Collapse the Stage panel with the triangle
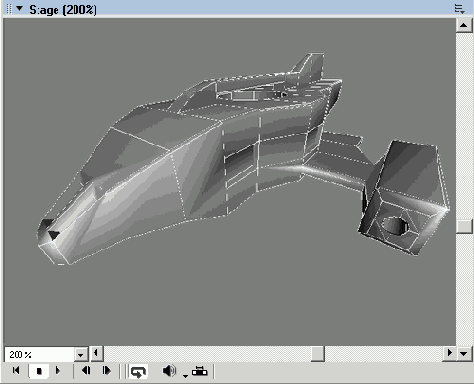Screen dimensions: 474x384 click(x=20, y=9)
